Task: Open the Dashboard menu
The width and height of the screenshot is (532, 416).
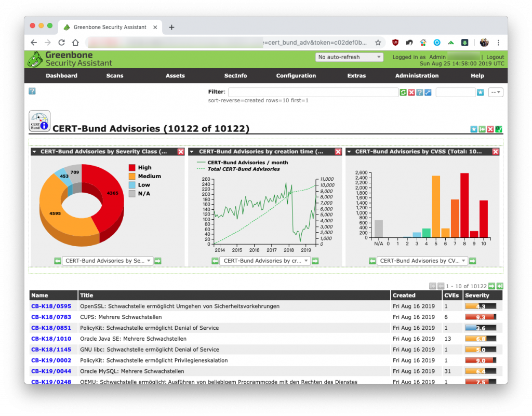Action: point(61,76)
